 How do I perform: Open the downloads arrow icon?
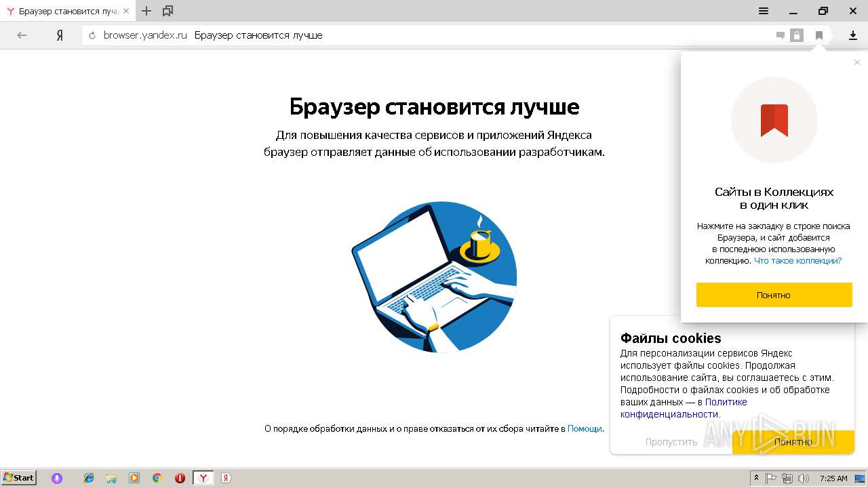[853, 35]
